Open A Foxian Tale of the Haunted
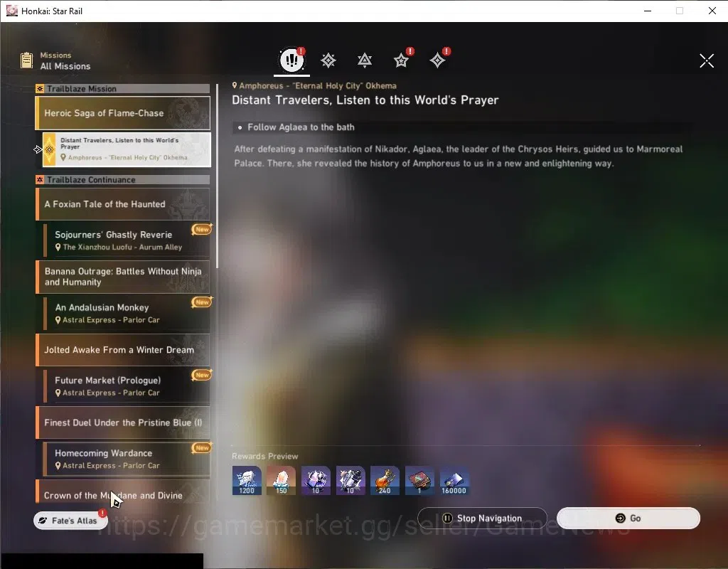This screenshot has height=569, width=728. point(123,204)
